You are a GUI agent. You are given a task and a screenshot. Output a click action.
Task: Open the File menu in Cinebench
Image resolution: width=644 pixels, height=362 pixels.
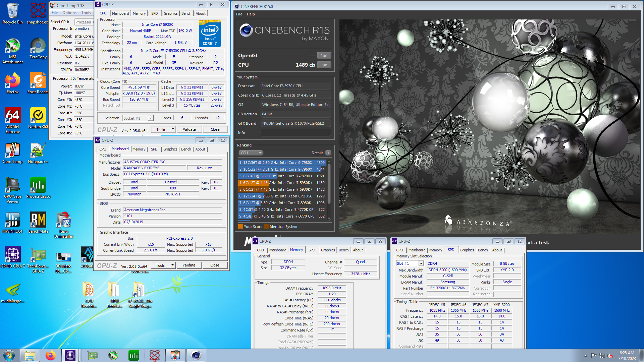(239, 14)
